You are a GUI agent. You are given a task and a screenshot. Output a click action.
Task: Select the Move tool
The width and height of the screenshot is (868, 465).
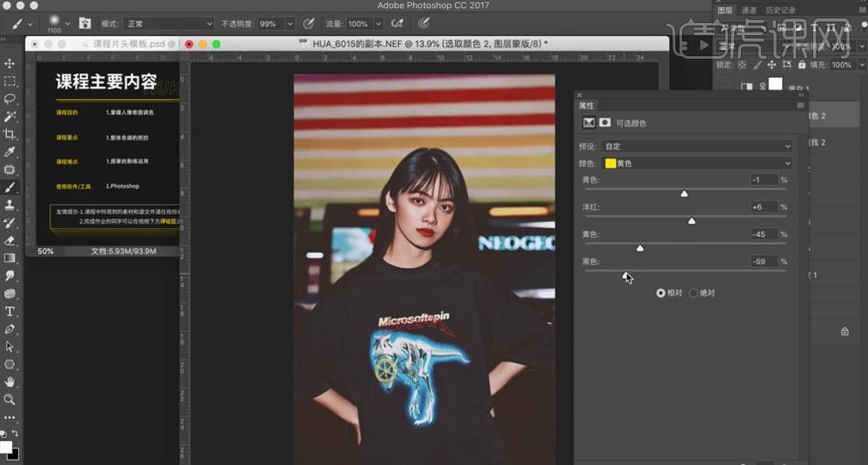10,63
